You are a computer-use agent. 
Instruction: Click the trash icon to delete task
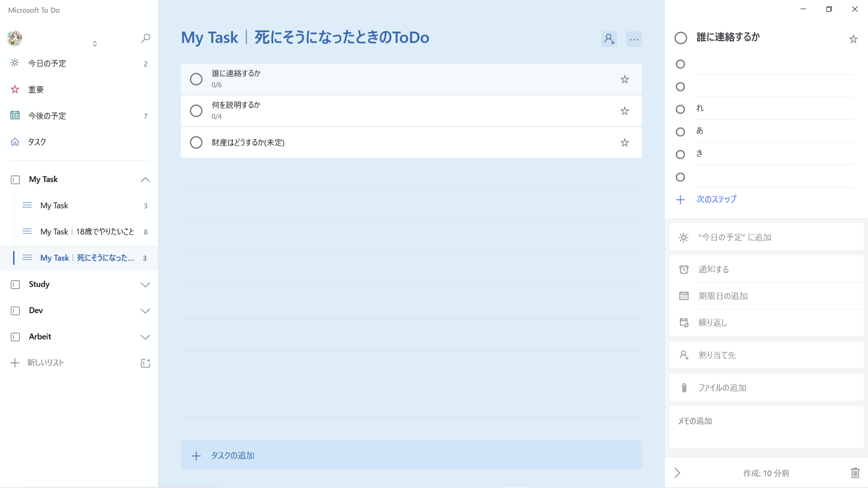click(x=855, y=473)
